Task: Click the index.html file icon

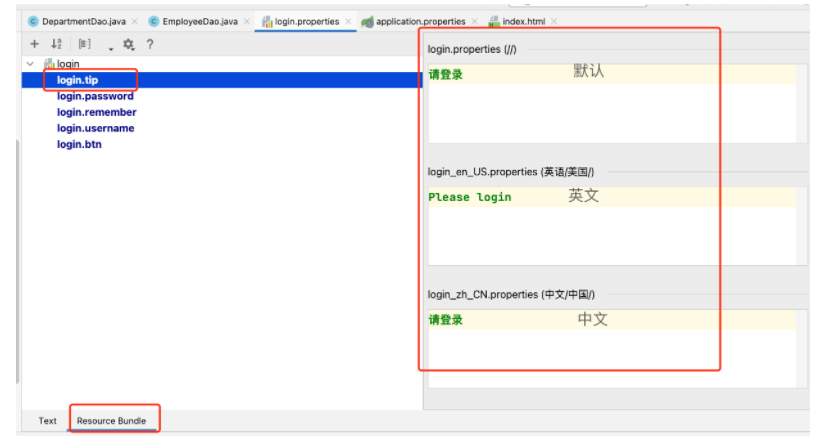Action: pos(494,21)
